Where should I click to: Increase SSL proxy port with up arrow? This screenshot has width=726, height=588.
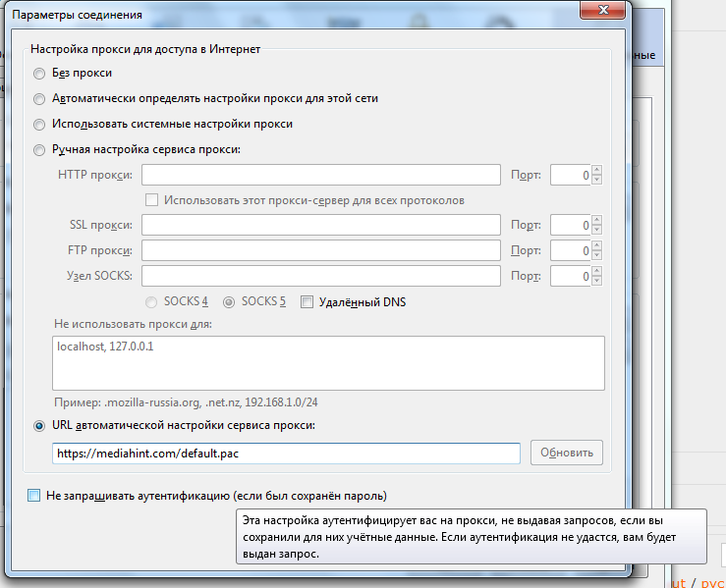click(597, 220)
